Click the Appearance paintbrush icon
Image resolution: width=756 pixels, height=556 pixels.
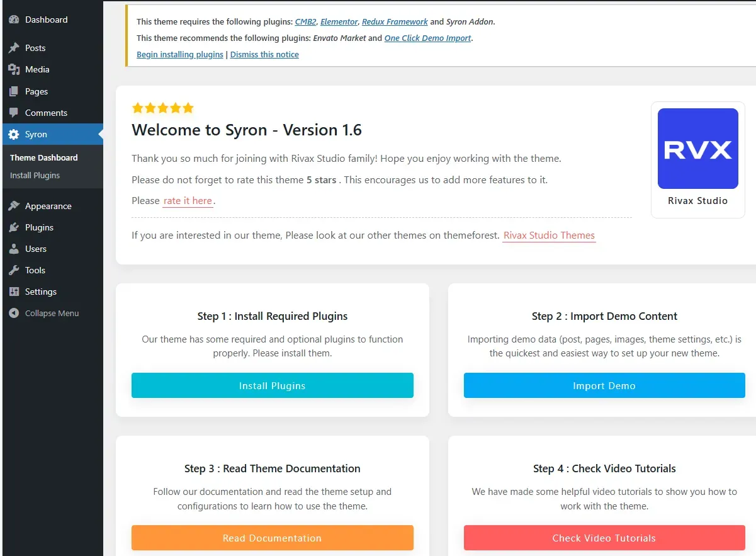click(14, 206)
